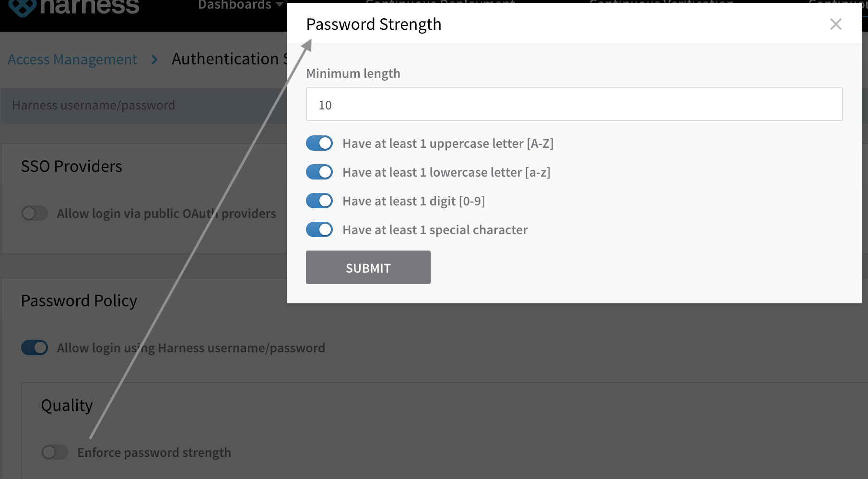
Task: Click the Harness logo icon
Action: click(x=22, y=8)
